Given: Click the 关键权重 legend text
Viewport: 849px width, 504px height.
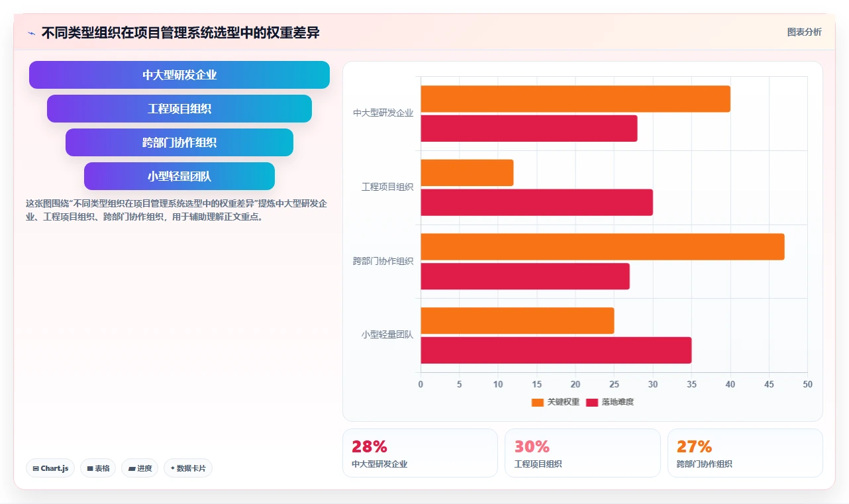Looking at the screenshot, I should tap(564, 402).
